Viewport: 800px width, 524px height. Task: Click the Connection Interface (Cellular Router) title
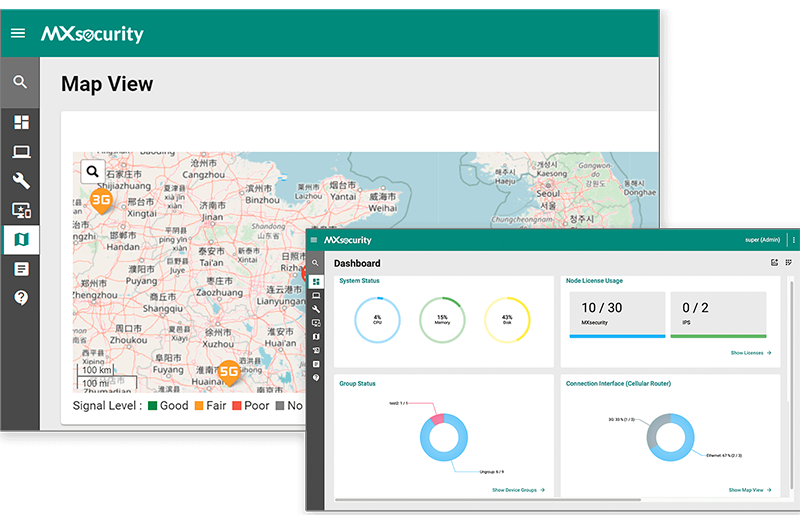pyautogui.click(x=618, y=383)
